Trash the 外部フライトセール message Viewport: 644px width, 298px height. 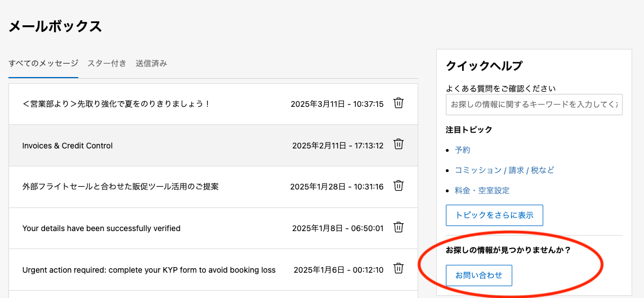tap(398, 186)
